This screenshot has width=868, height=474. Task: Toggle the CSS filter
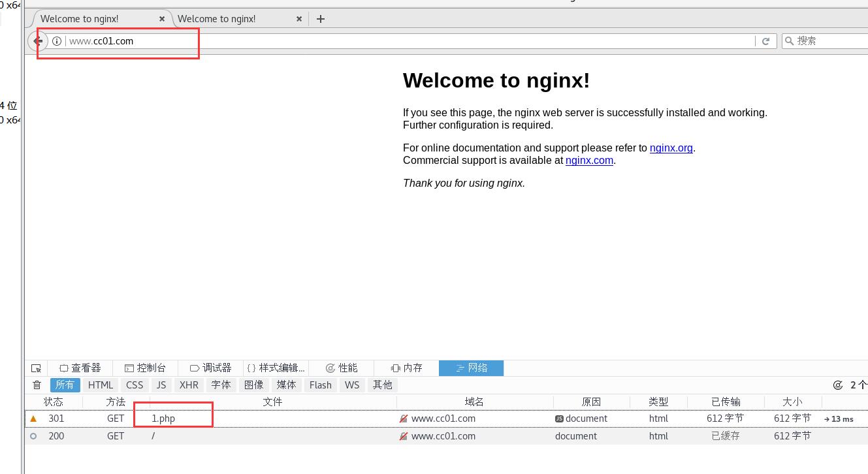tap(135, 385)
